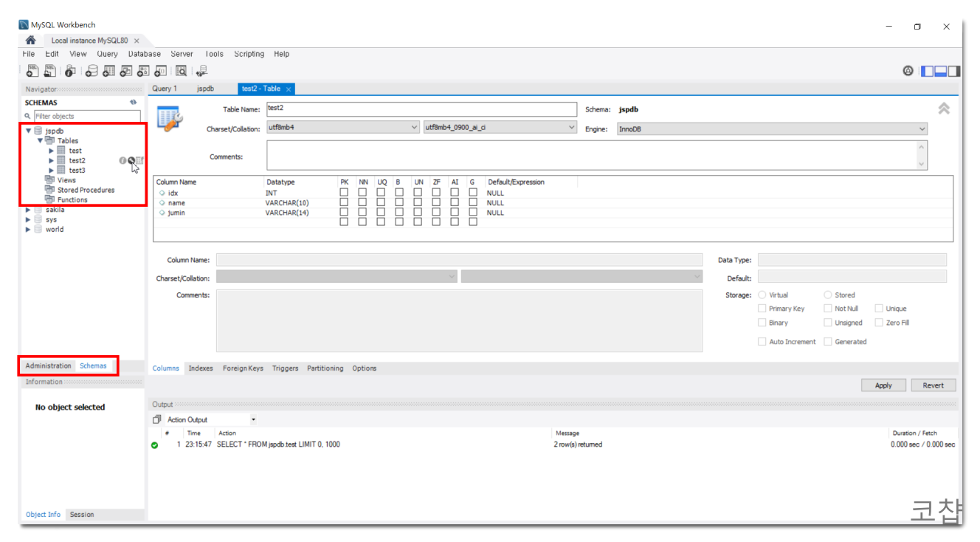
Task: Click the Filter objects search box
Action: (x=87, y=116)
